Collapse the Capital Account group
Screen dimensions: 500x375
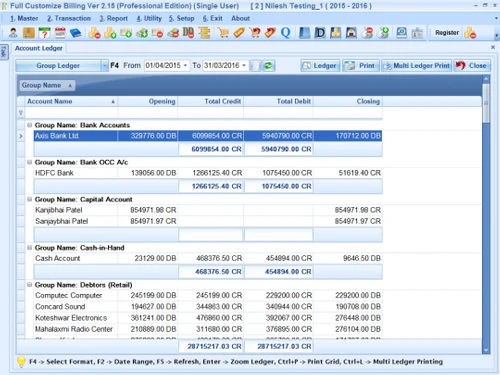[29, 199]
